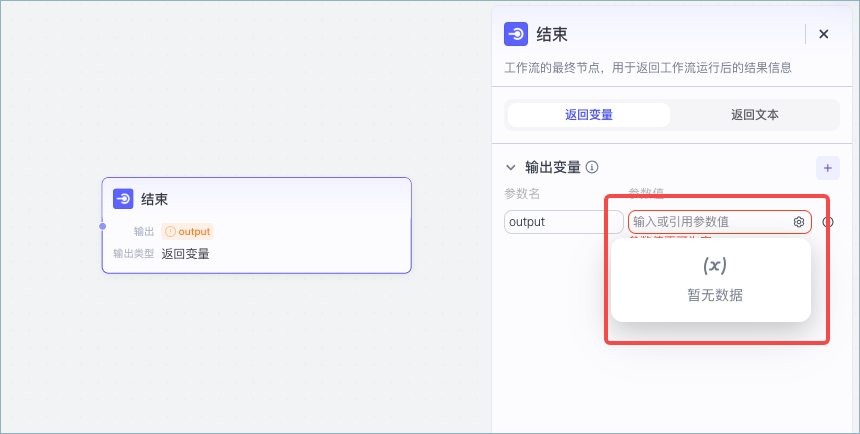The image size is (860, 434).
Task: Click 返回变量 output type text in node
Action: pos(186,254)
